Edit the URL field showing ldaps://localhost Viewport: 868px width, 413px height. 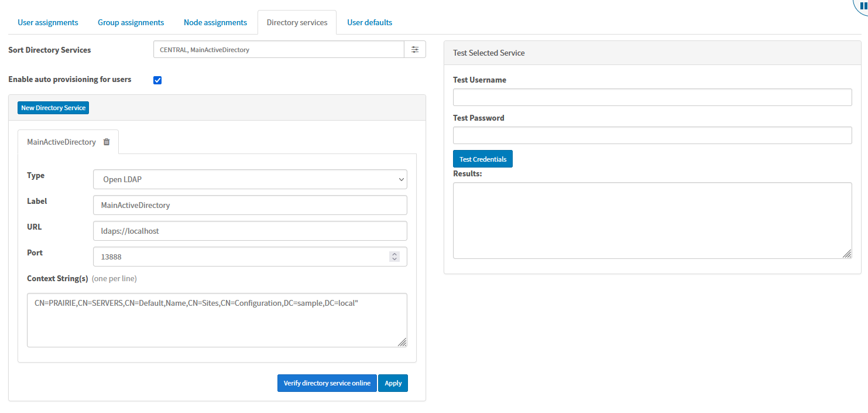pos(250,230)
